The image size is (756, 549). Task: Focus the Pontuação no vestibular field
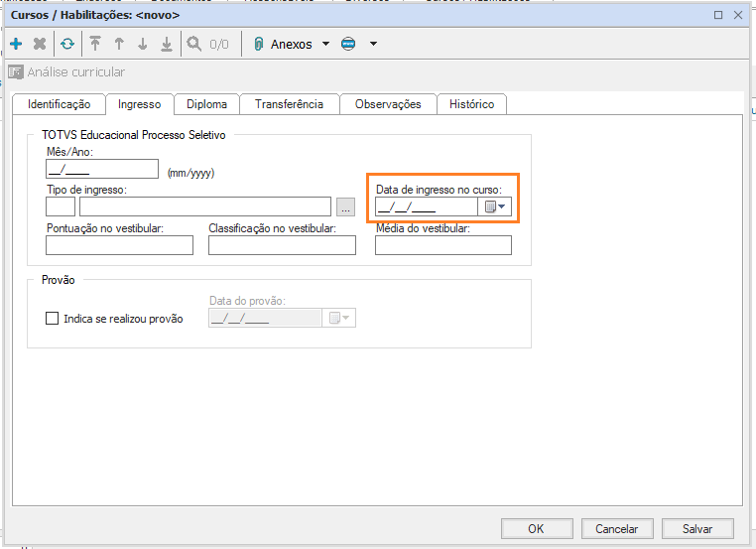(x=119, y=245)
